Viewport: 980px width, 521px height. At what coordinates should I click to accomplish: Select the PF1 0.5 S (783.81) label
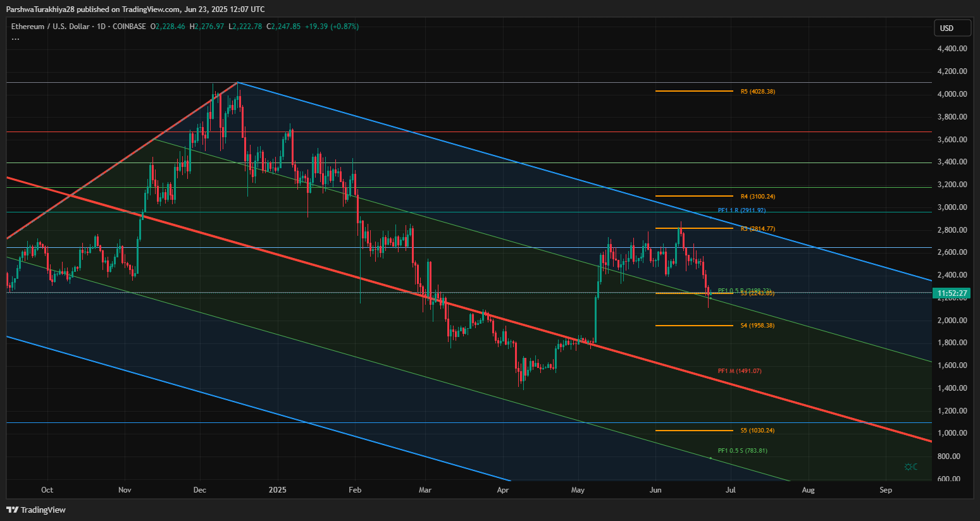[742, 451]
